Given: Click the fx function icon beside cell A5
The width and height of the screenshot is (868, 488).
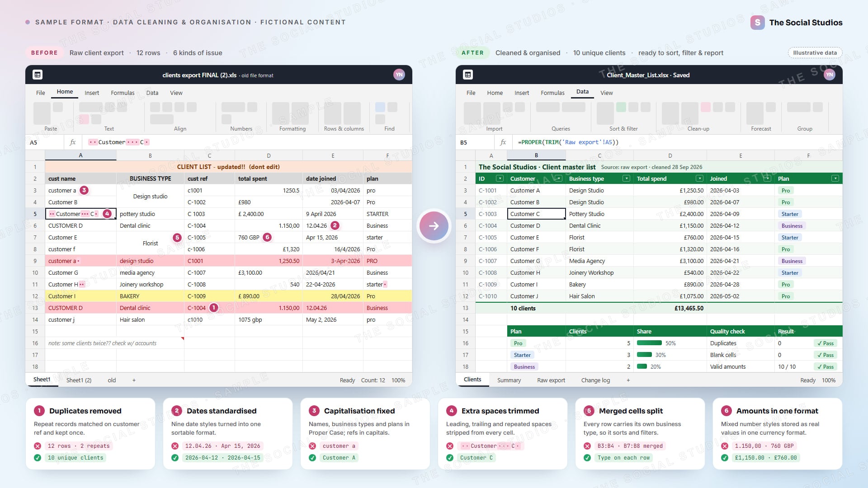Looking at the screenshot, I should click(72, 142).
